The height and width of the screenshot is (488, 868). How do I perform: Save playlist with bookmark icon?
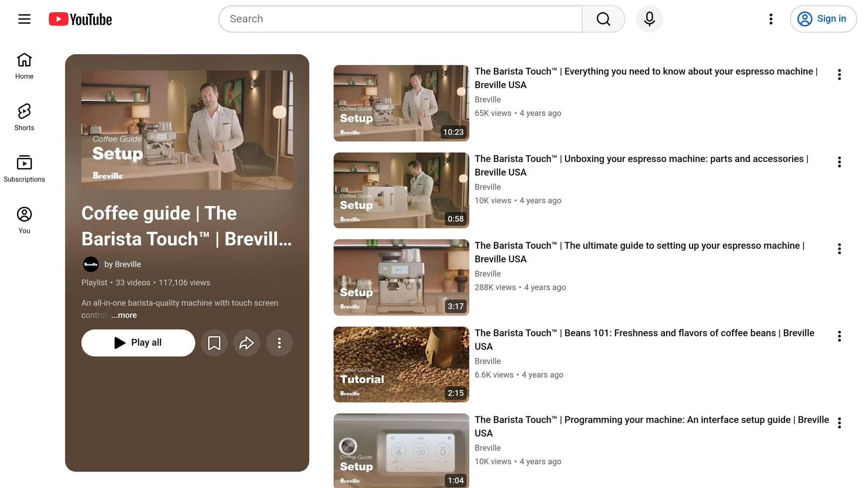tap(214, 343)
